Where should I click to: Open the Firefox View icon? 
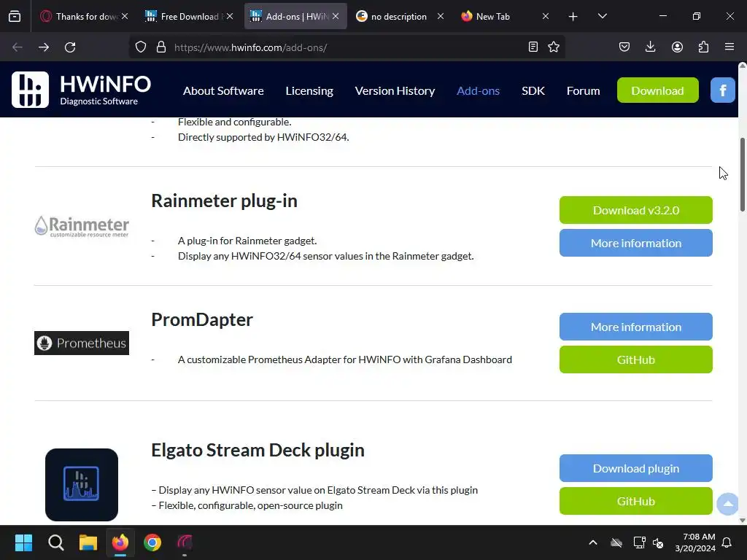(15, 16)
